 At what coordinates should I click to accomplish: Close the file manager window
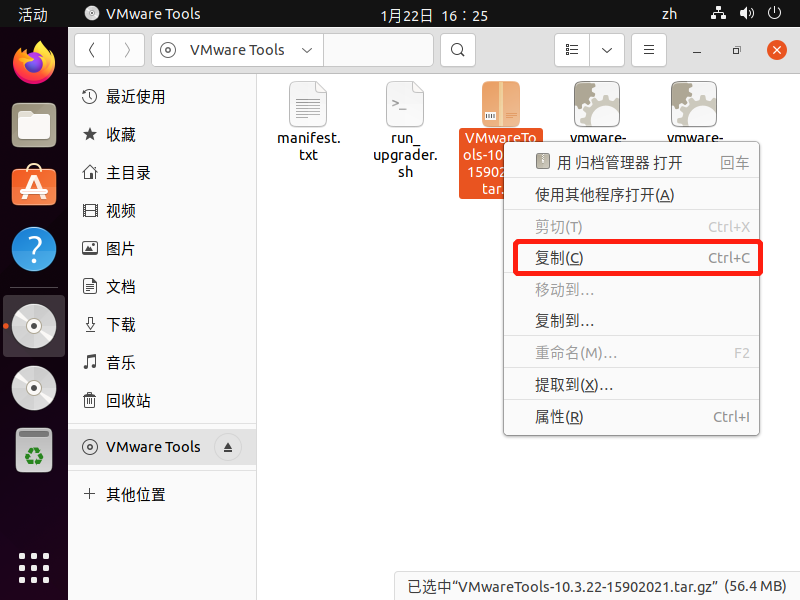pos(777,50)
